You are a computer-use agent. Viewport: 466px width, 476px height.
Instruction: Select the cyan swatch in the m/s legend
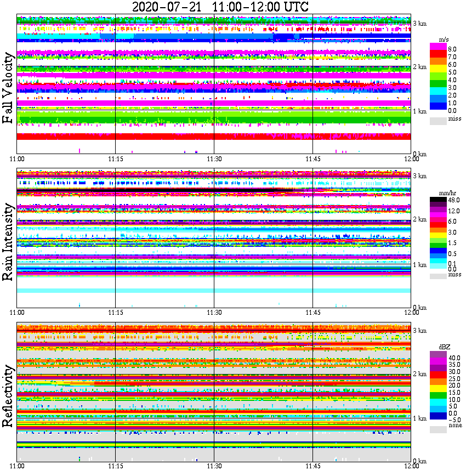coord(439,91)
